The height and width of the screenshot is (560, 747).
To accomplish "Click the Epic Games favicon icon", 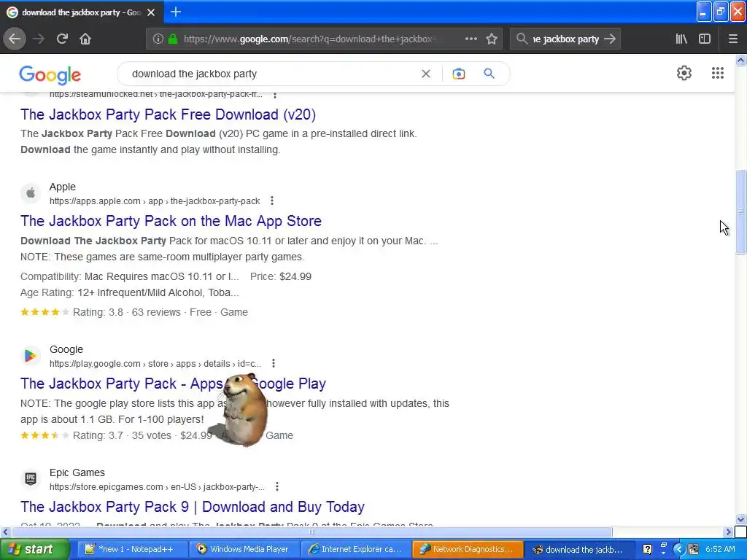I will point(31,478).
